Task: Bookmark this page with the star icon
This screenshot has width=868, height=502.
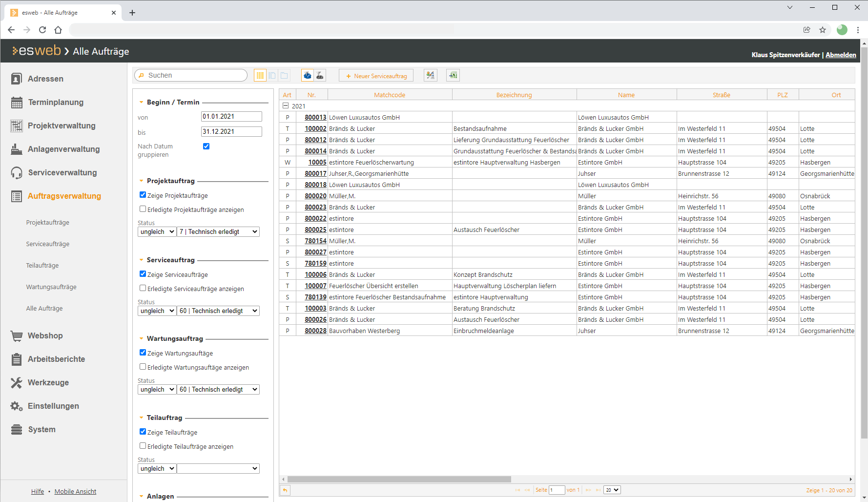Action: coord(823,30)
